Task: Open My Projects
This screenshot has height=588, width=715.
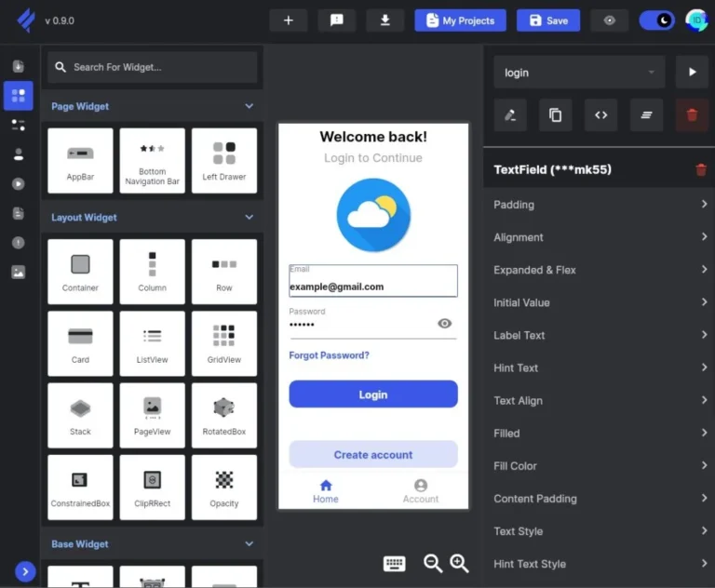Action: [x=460, y=20]
